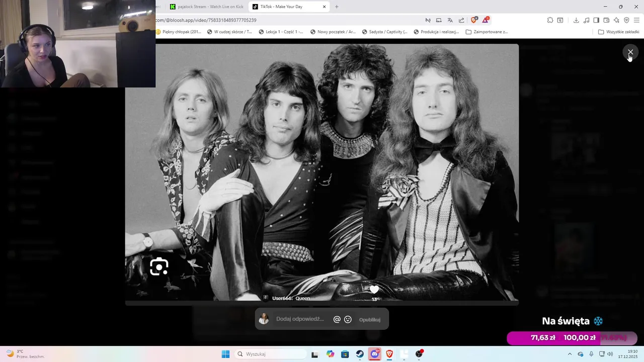Open the 'Sadysta / Captivity' bookmark
The width and height of the screenshot is (644, 362).
click(384, 32)
